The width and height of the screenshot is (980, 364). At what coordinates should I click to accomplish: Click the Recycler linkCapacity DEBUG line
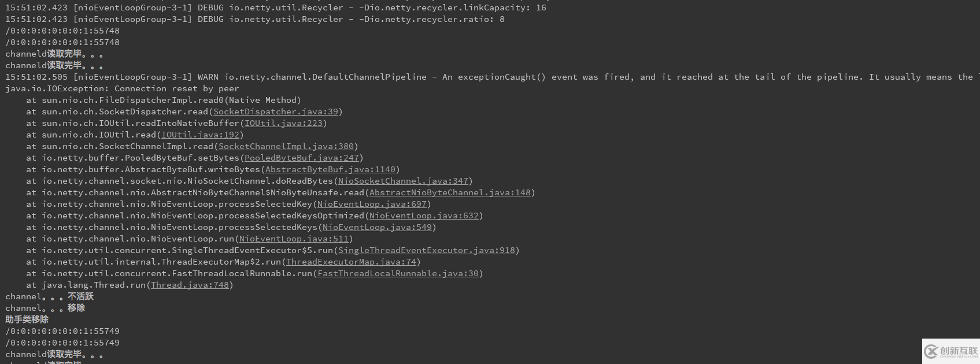(276, 8)
